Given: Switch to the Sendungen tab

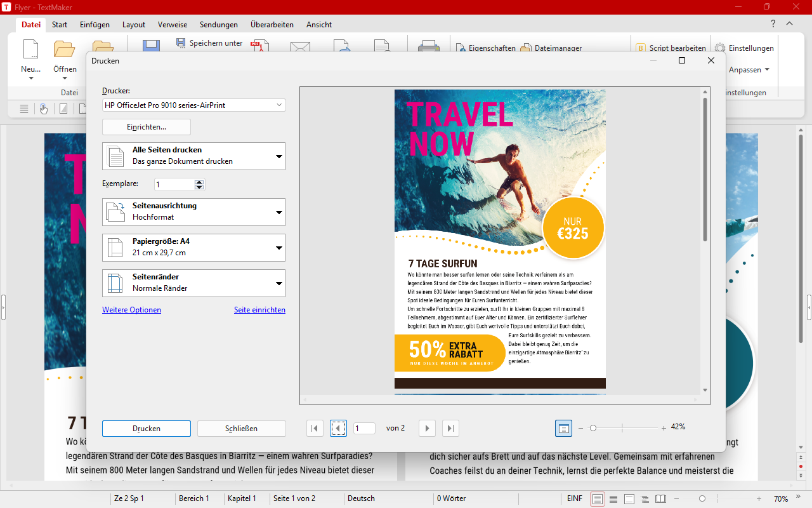Looking at the screenshot, I should (x=219, y=25).
